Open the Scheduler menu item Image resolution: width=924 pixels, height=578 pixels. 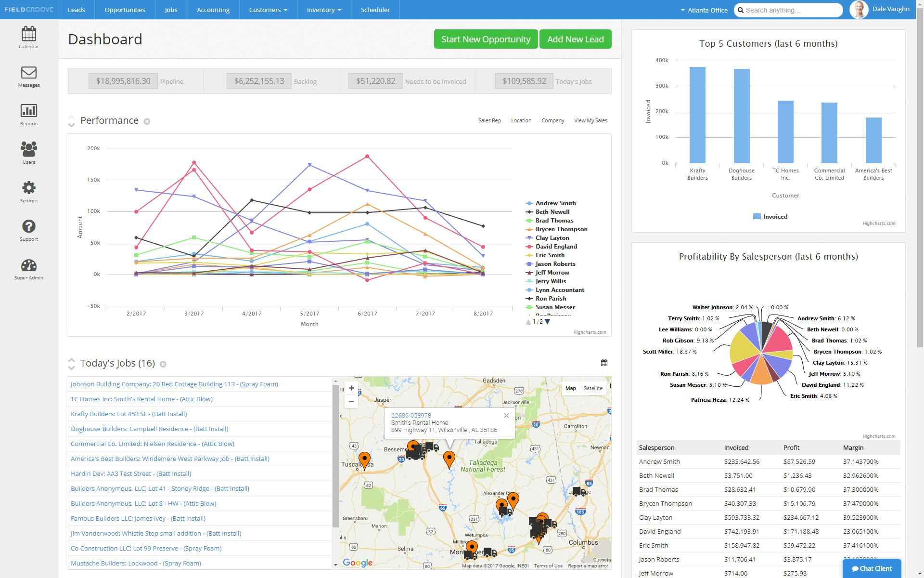click(x=375, y=10)
